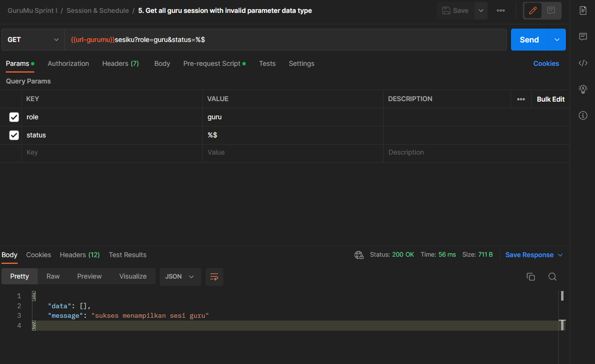Select the Pretty view
Screen dimensions: 595x364
pyautogui.click(x=20, y=276)
